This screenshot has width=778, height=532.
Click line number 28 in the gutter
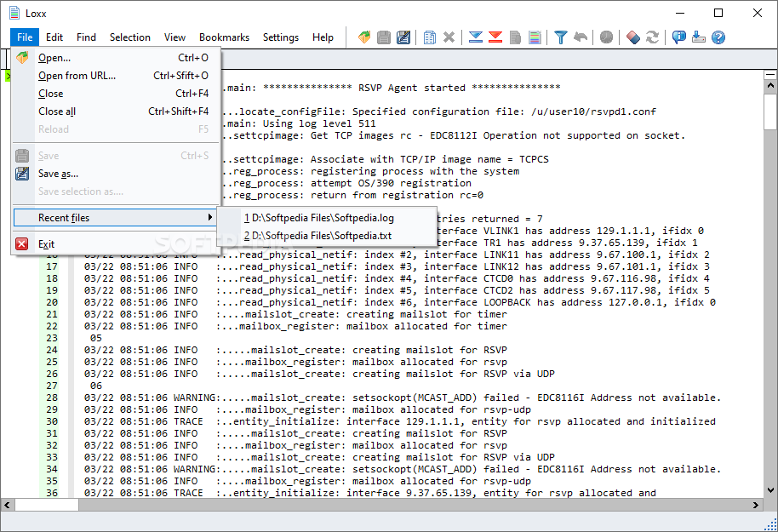point(52,398)
